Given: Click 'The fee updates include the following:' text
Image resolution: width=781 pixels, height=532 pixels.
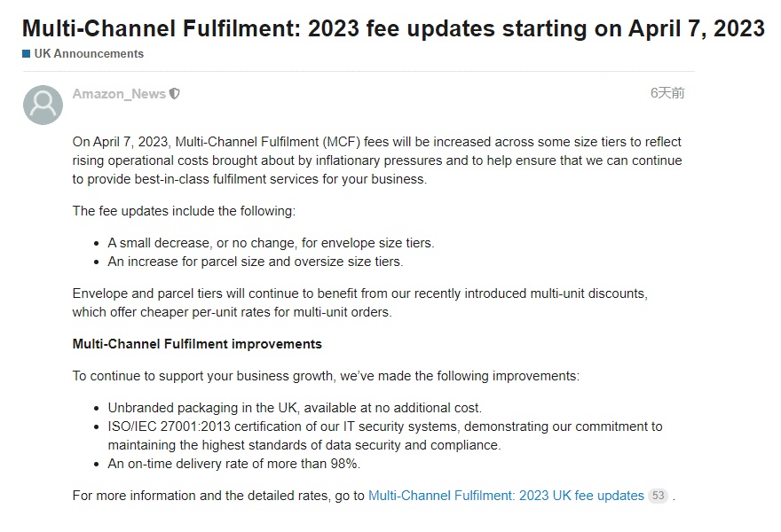Looking at the screenshot, I should (x=184, y=211).
